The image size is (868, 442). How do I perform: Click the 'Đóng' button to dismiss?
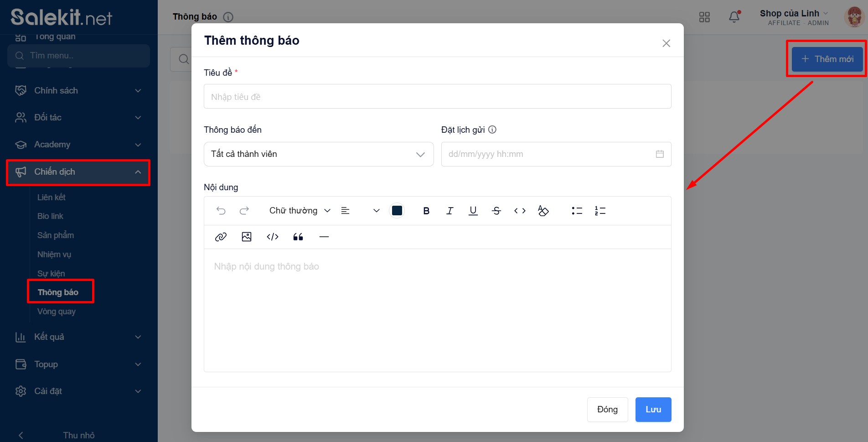[607, 410]
